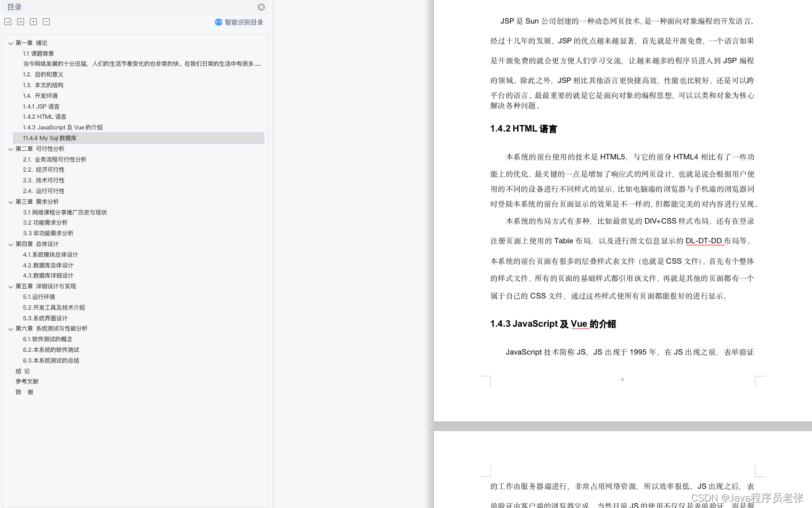Collapse the 第六章 系统测试与性能分析 chapter

(11, 329)
